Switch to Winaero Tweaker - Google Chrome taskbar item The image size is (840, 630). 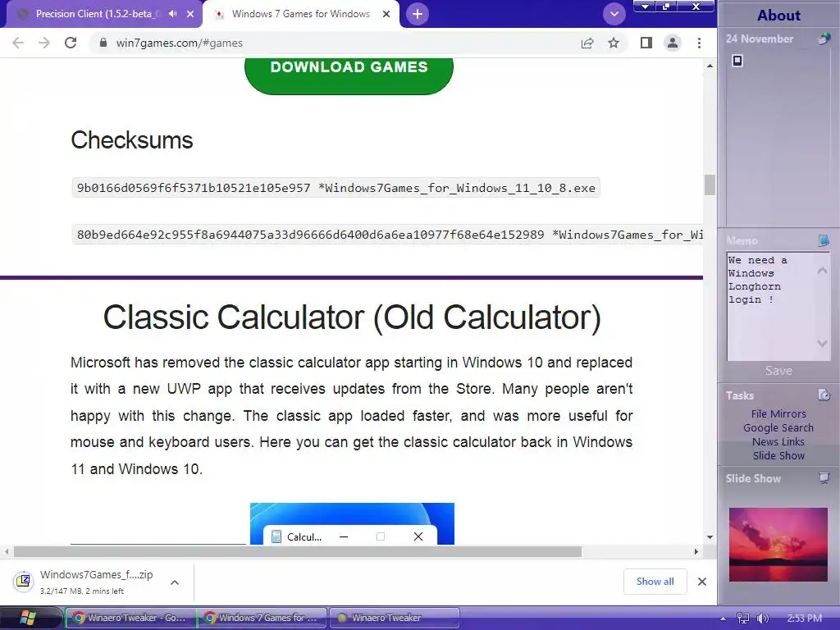[x=130, y=618]
